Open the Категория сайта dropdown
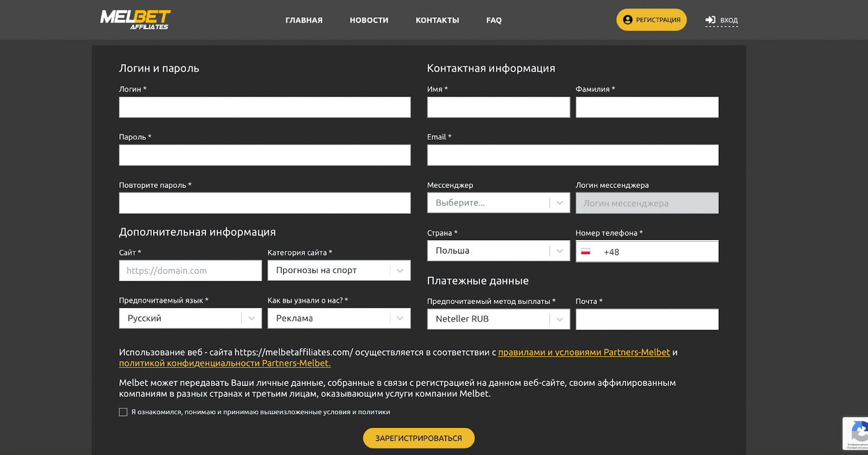Viewport: 868px width, 455px height. (339, 270)
